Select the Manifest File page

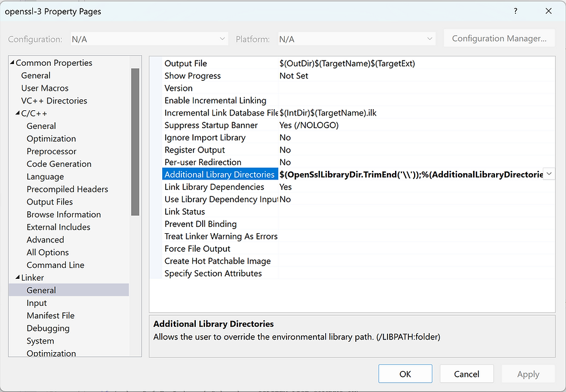[x=51, y=315]
